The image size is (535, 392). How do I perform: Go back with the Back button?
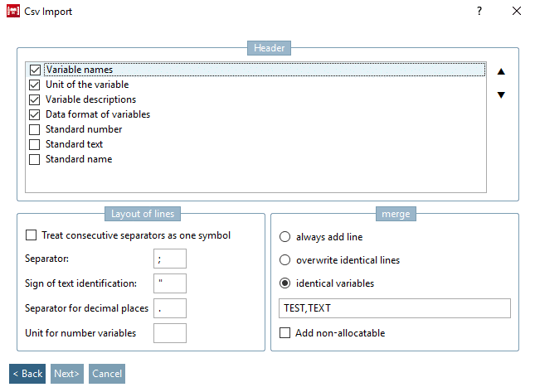pos(27,374)
